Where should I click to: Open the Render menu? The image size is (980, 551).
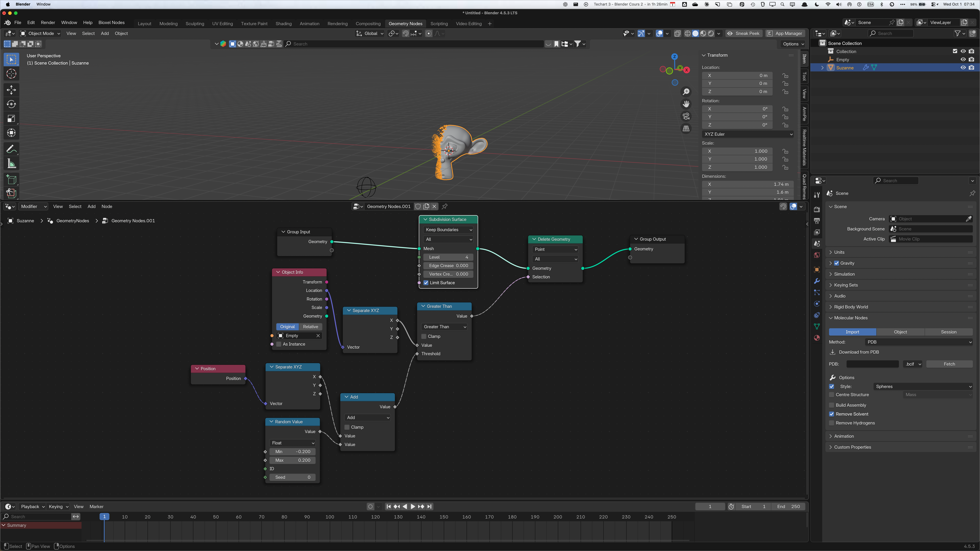pyautogui.click(x=48, y=23)
